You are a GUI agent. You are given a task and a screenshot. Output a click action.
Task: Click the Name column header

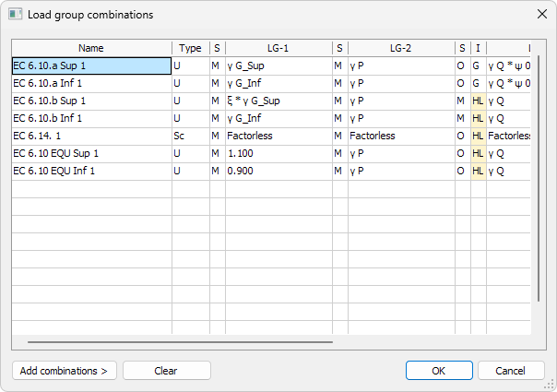[x=91, y=48]
